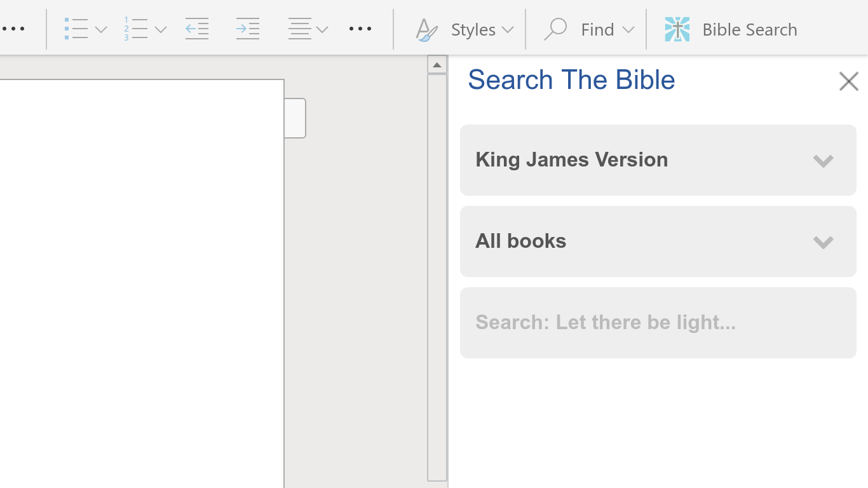This screenshot has height=488, width=868.
Task: Expand the alignment options arrow
Action: click(322, 29)
